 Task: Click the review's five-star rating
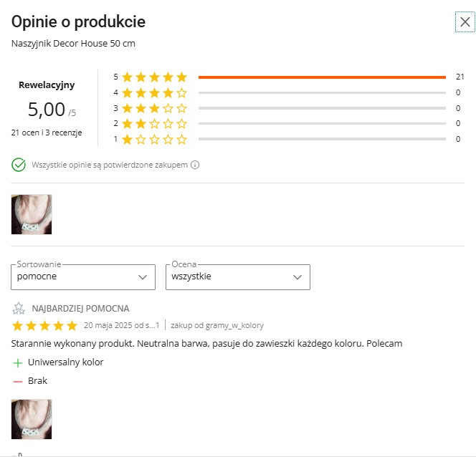coord(44,326)
